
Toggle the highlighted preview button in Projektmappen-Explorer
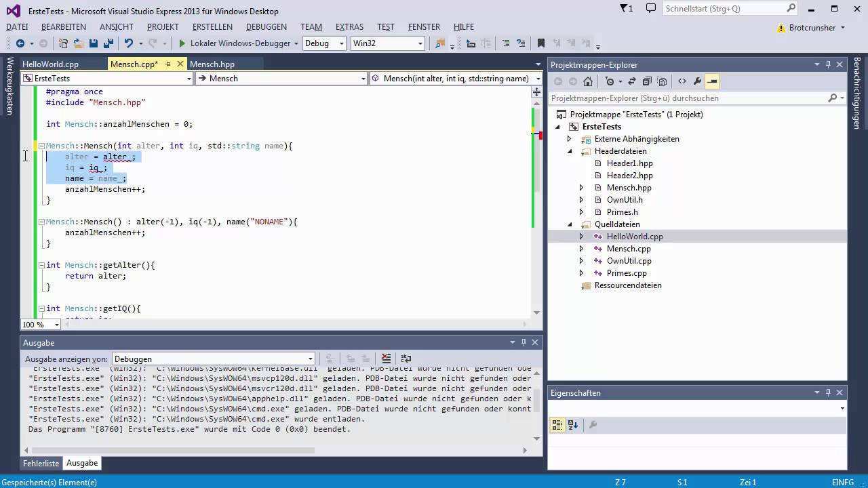coord(712,81)
